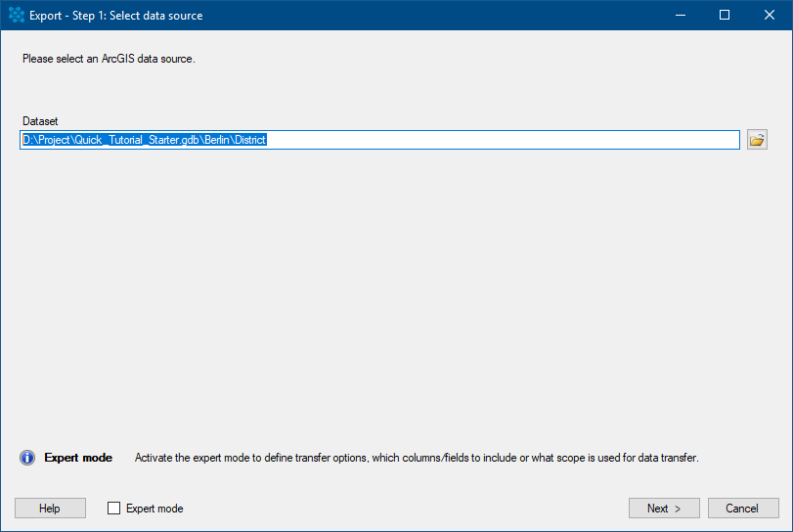Click the 'Please select an ArcGIS data source' text
This screenshot has width=793, height=532.
pyautogui.click(x=109, y=59)
